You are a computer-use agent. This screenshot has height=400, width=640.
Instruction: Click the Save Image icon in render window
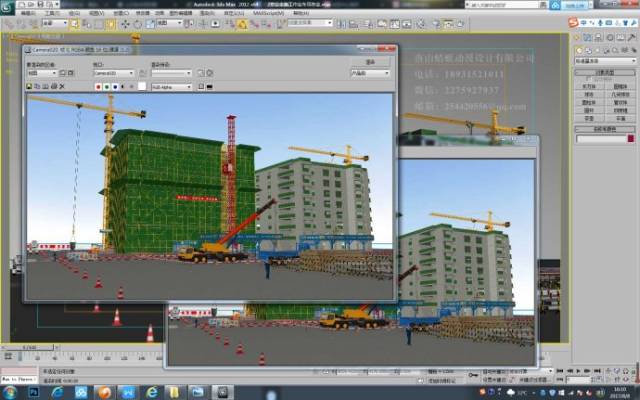coord(29,87)
